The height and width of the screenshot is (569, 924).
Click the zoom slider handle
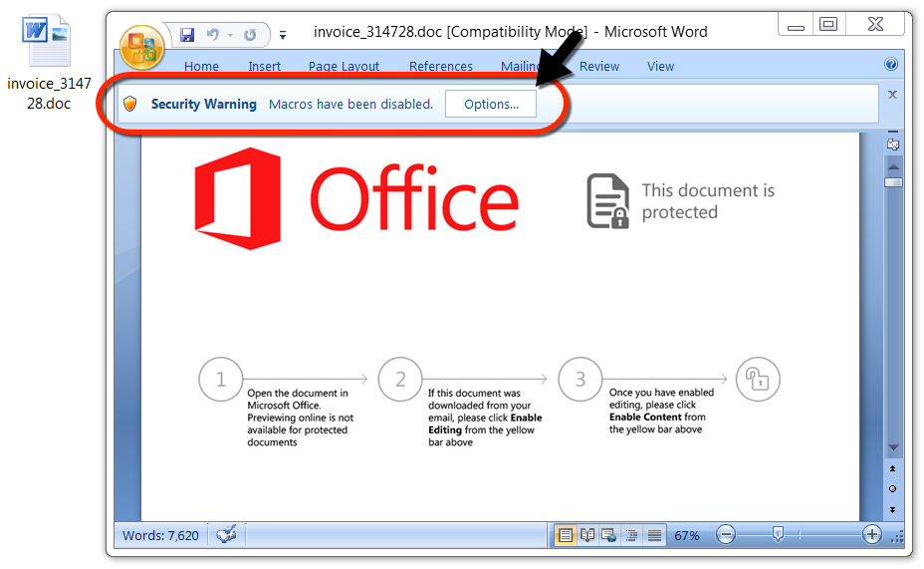[778, 535]
